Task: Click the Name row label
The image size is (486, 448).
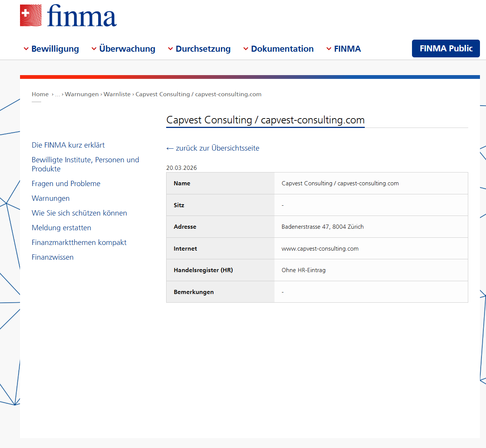Action: click(x=182, y=183)
